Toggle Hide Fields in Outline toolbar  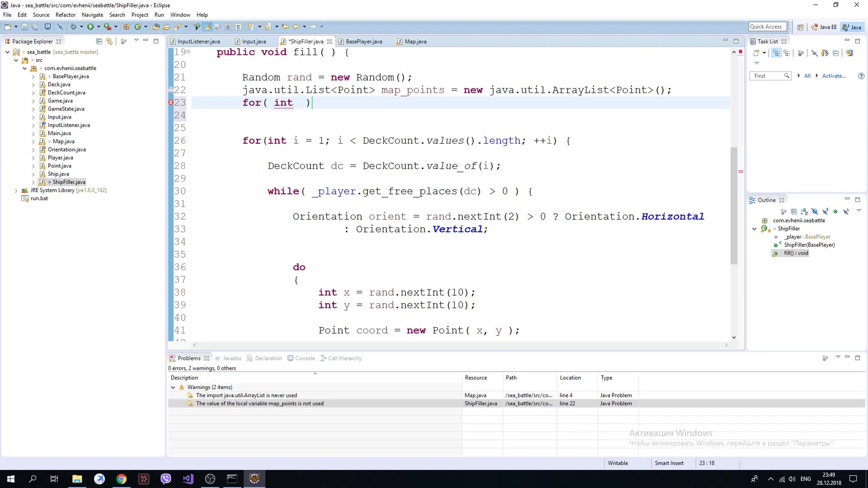[x=815, y=212]
